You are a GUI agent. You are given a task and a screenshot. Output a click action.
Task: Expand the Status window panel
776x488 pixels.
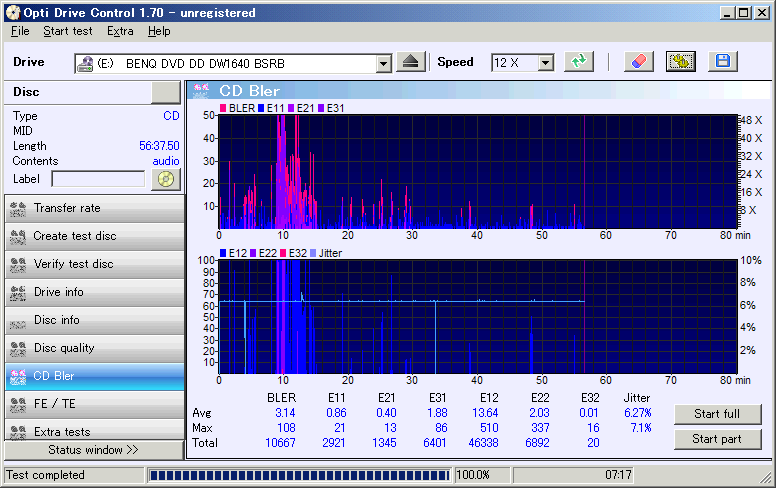tap(92, 450)
